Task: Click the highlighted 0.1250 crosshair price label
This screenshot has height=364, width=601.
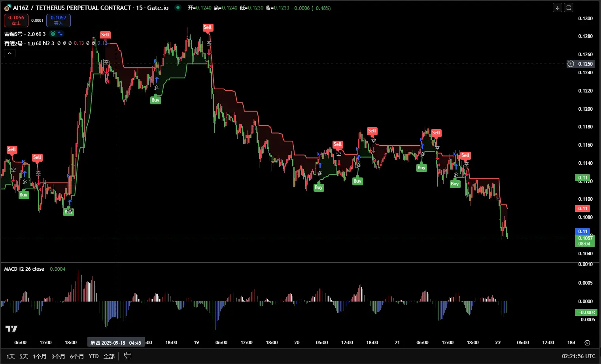Action: tap(585, 64)
